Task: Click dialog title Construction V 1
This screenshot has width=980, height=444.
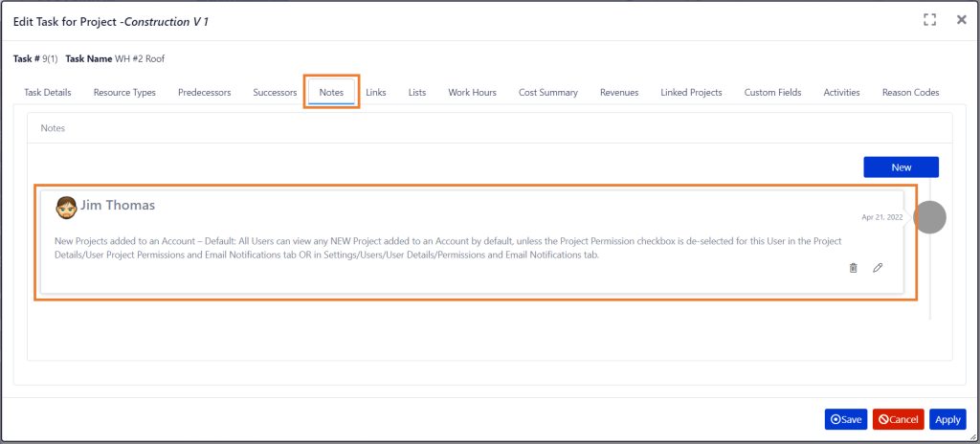Action: point(167,22)
